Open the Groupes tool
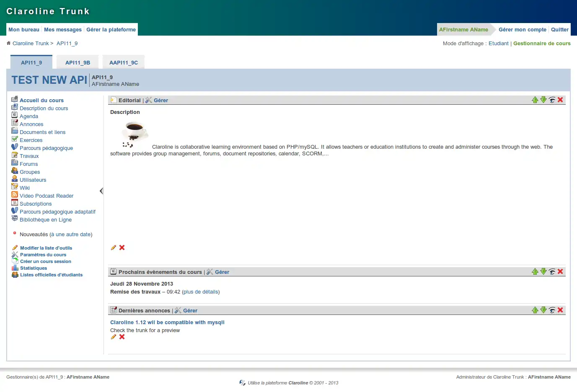Screen dimensions: 577x392 tap(29, 172)
